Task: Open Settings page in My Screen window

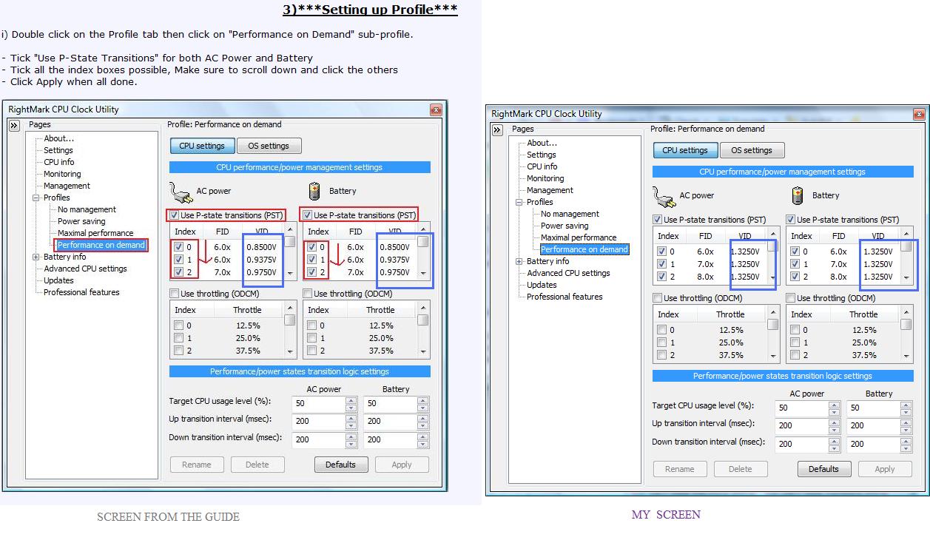Action: (x=542, y=155)
